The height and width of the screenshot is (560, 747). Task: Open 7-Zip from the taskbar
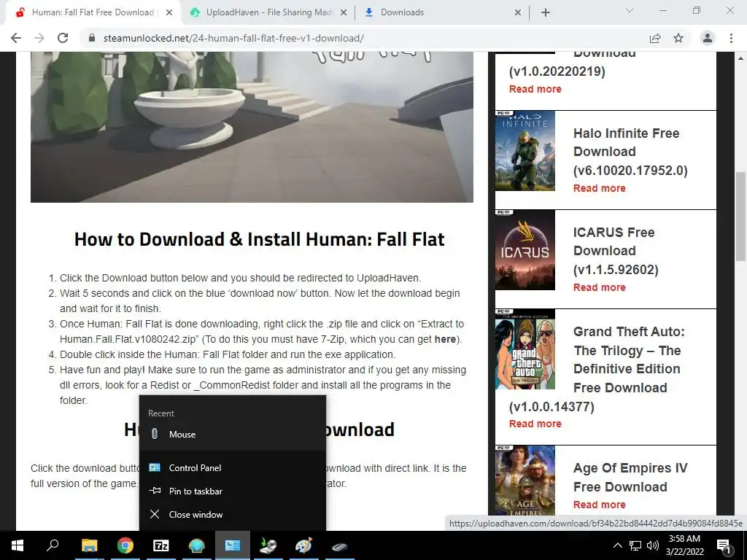point(160,545)
